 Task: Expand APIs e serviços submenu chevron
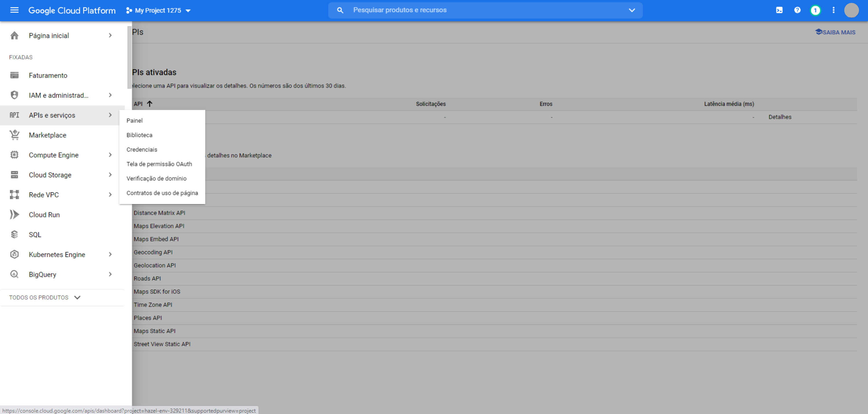pos(110,115)
